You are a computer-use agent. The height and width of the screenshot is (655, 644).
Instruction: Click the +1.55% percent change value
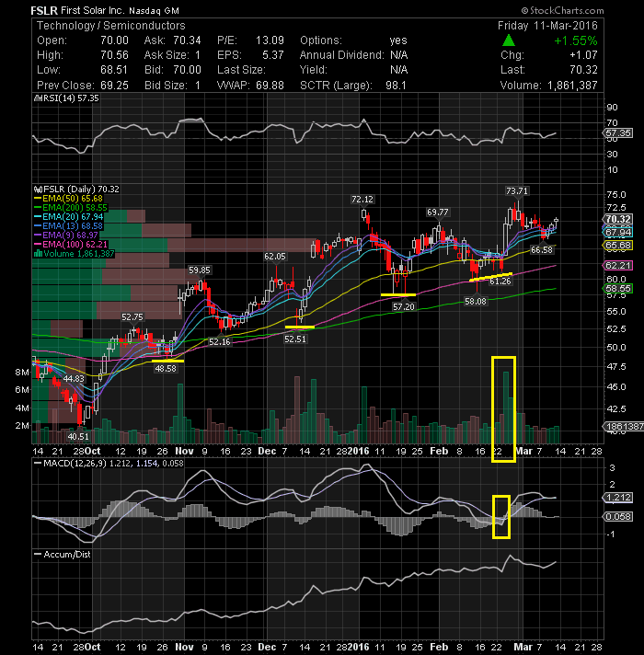(x=576, y=40)
